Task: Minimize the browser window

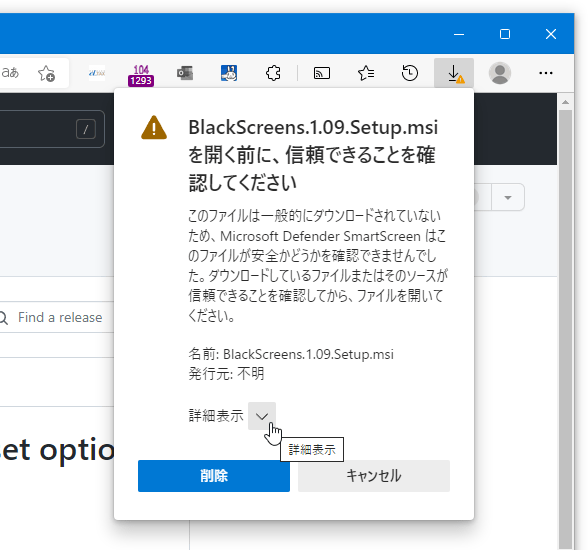Action: click(x=459, y=34)
